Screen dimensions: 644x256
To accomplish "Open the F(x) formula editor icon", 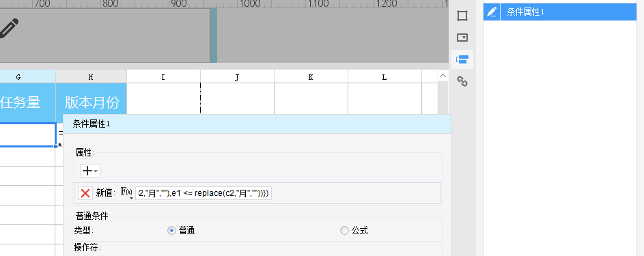I will tap(126, 193).
